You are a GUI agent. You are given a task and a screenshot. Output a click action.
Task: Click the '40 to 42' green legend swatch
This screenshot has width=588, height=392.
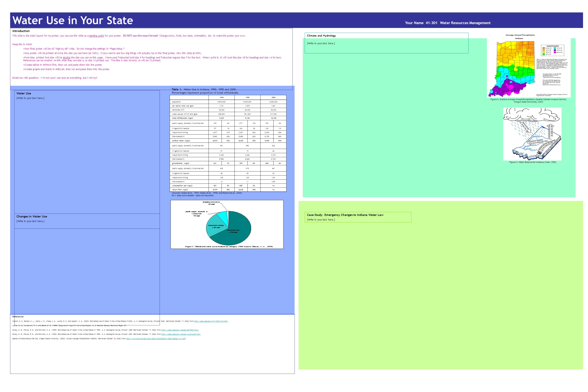544,54
